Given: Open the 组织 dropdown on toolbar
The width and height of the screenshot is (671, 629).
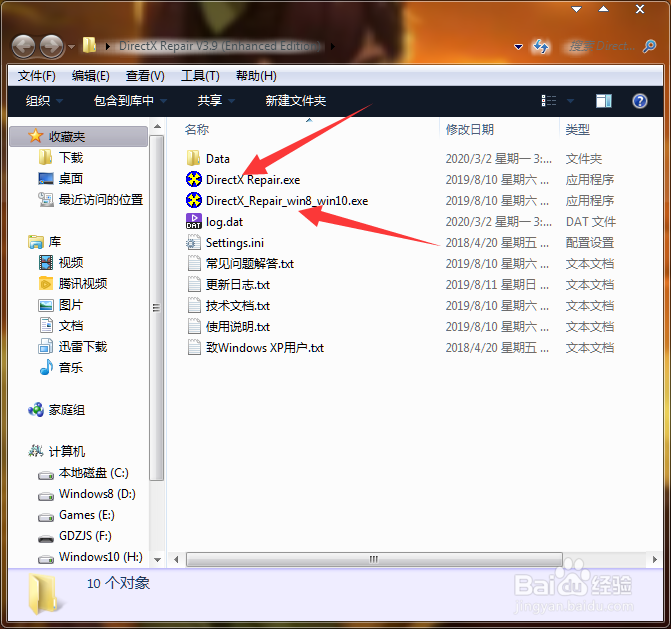Looking at the screenshot, I should (x=44, y=101).
